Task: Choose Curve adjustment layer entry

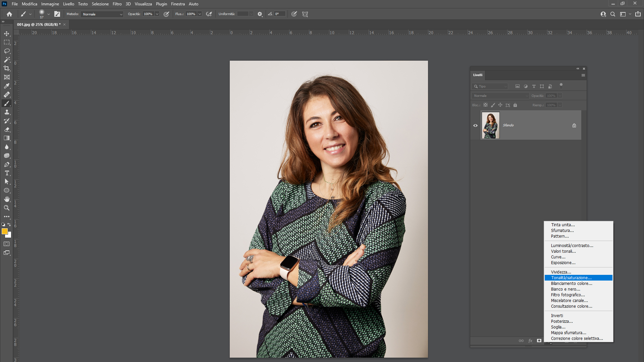Action: pos(558,257)
